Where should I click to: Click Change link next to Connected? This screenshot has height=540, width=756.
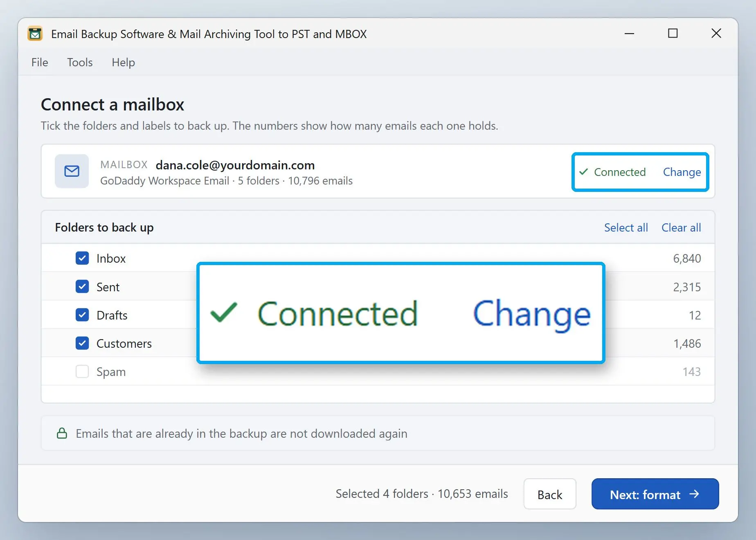[x=682, y=172]
